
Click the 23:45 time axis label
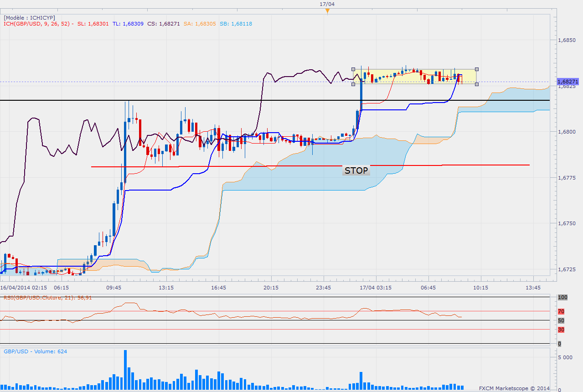coord(324,288)
